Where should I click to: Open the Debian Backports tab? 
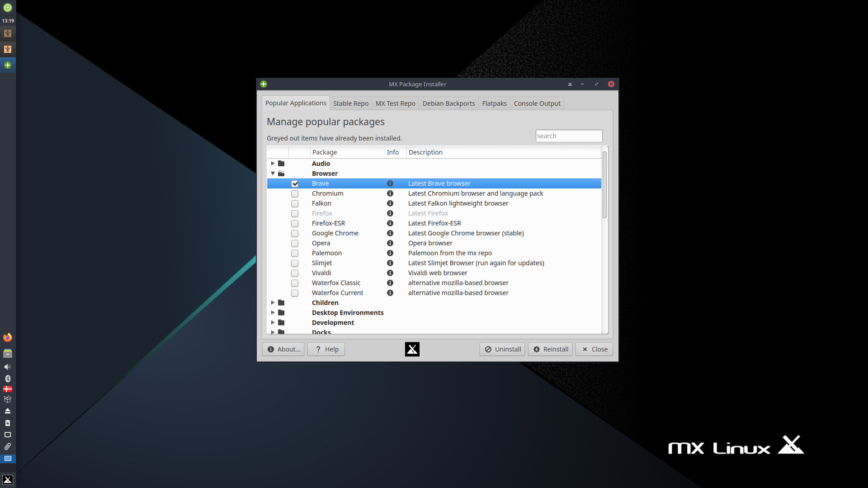click(448, 103)
